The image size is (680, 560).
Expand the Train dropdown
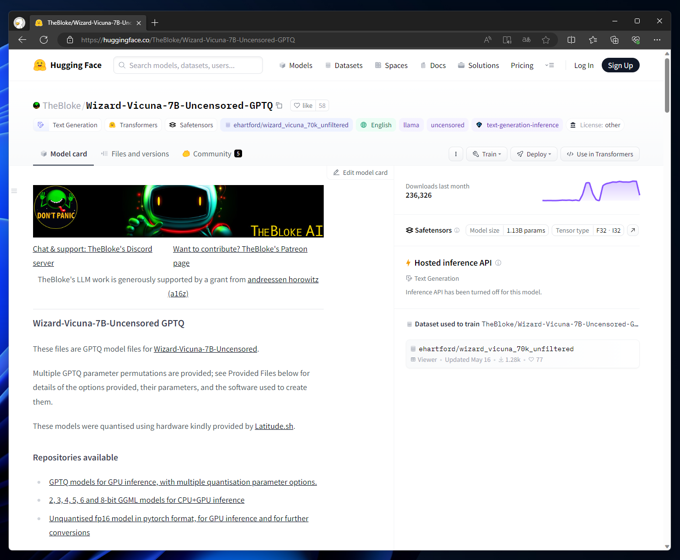pyautogui.click(x=487, y=154)
